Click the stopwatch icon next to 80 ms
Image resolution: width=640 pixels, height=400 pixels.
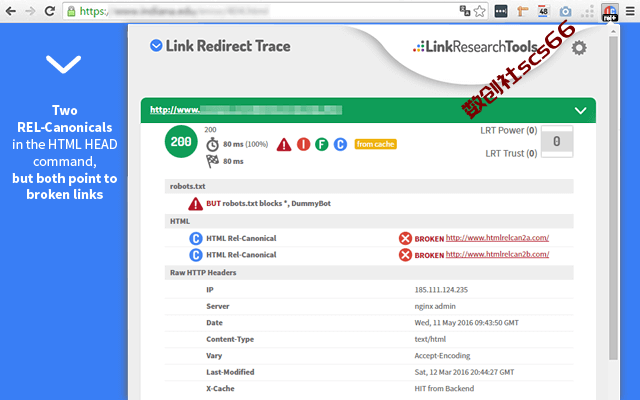pos(212,144)
